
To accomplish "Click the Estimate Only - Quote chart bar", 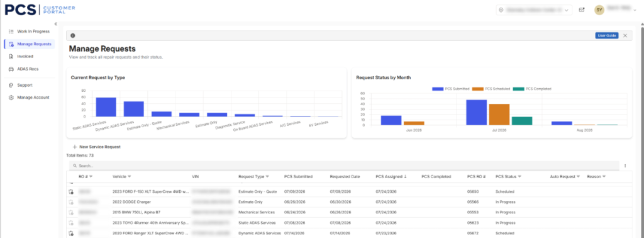I will click(x=162, y=114).
